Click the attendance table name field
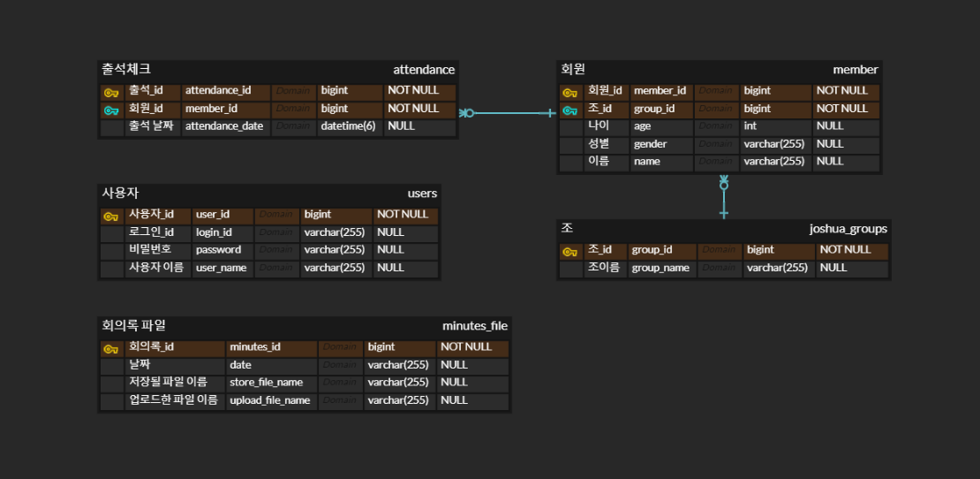Image resolution: width=980 pixels, height=479 pixels. click(424, 70)
